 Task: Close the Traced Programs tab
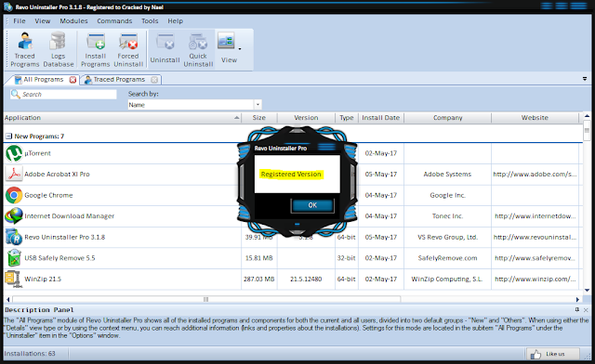(154, 80)
